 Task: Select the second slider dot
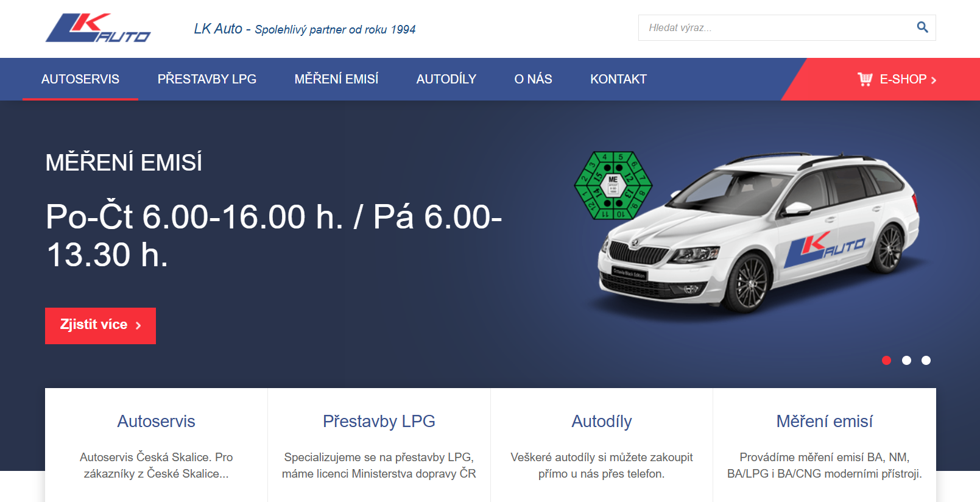[x=906, y=361]
